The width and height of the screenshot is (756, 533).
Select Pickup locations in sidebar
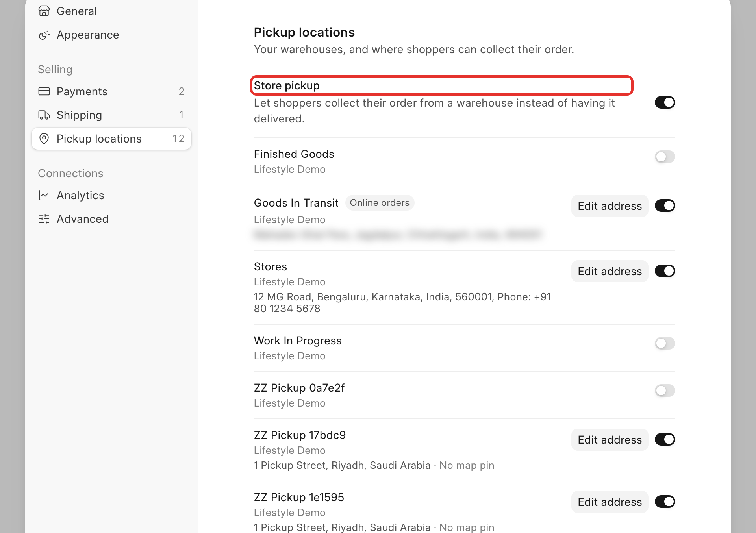coord(111,139)
